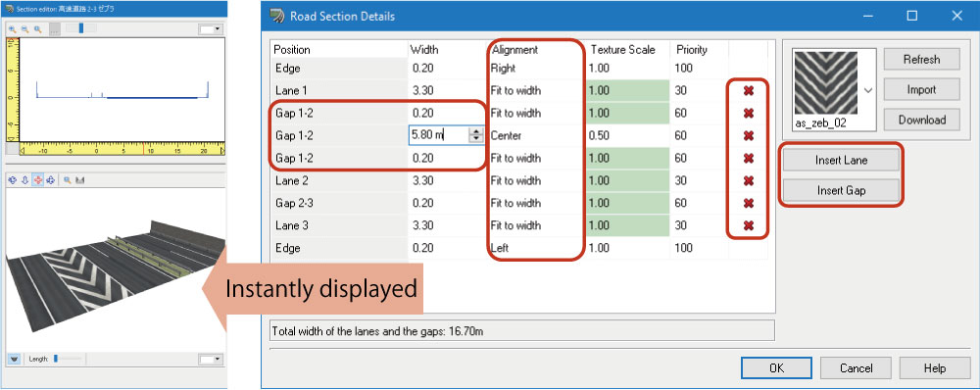980x390 pixels.
Task: Select the rotate view tool above 3D preview
Action: point(13,180)
